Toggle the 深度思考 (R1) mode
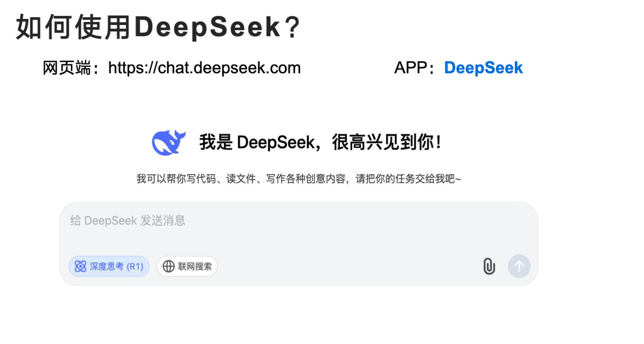644x344 pixels. 109,267
